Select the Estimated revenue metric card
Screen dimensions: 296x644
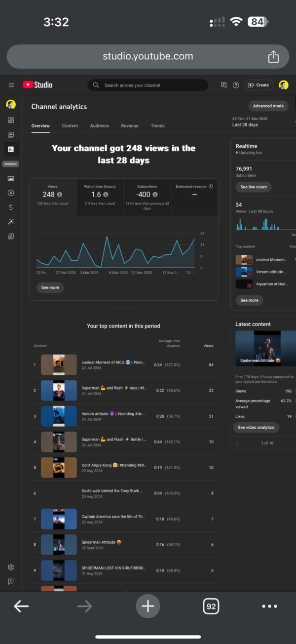pos(194,197)
